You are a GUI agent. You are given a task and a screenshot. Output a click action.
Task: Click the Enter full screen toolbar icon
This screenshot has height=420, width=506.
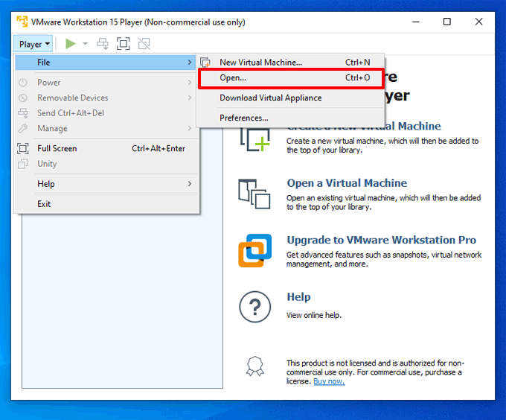124,44
